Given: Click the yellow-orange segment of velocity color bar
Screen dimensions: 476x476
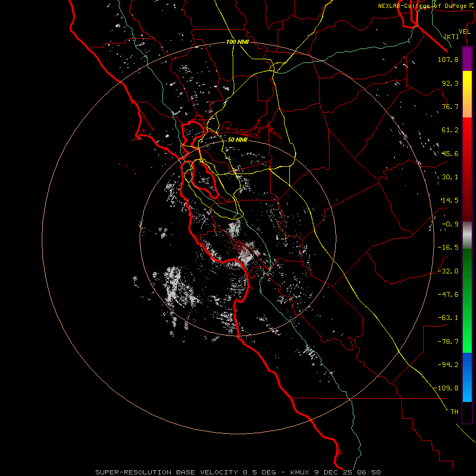Looking at the screenshot, I should pyautogui.click(x=467, y=94).
